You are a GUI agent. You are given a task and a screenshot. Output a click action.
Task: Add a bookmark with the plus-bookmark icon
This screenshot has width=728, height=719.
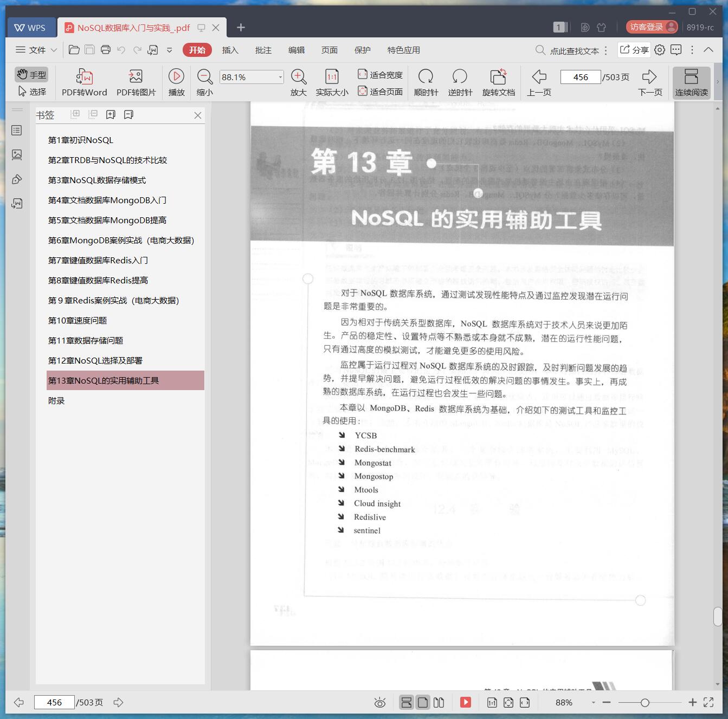pyautogui.click(x=111, y=114)
